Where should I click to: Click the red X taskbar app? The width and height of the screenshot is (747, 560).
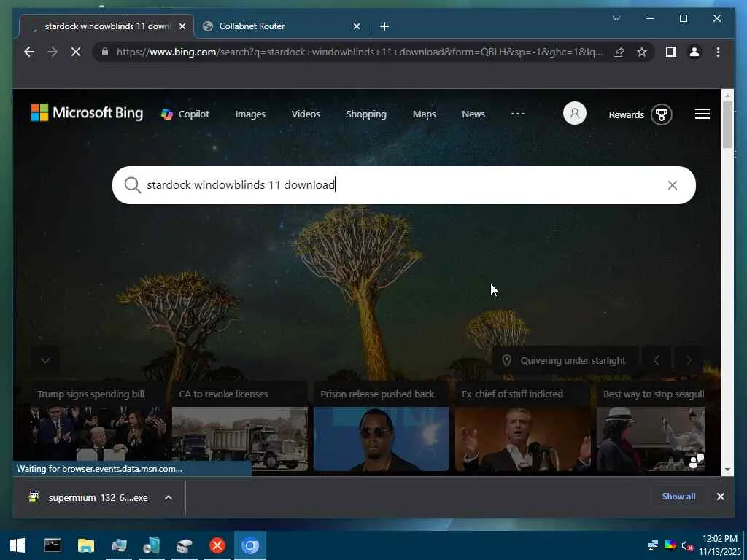pyautogui.click(x=217, y=545)
